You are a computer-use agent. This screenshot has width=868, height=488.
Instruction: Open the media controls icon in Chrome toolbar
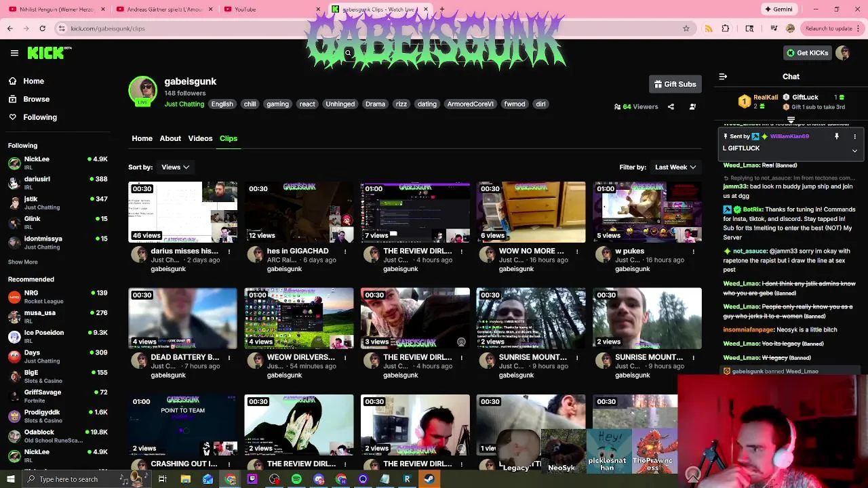tap(774, 28)
